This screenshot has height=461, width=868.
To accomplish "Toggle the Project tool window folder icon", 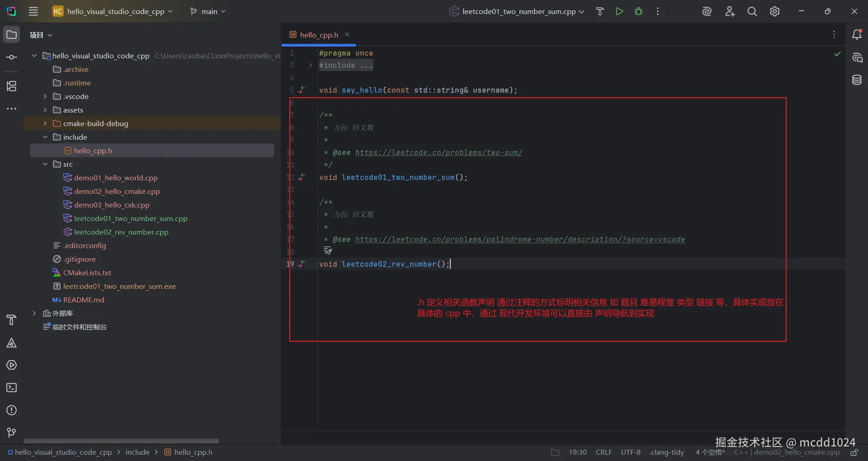I will pos(12,35).
